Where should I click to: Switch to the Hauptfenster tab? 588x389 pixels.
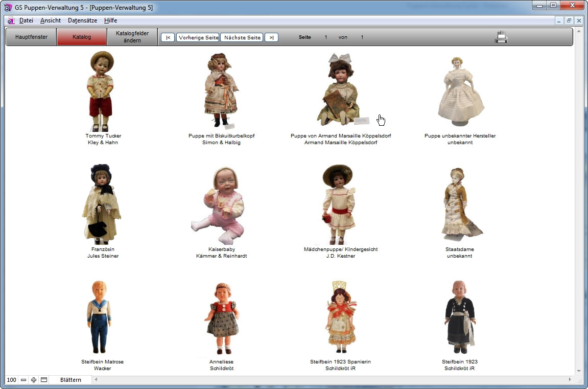(x=31, y=37)
